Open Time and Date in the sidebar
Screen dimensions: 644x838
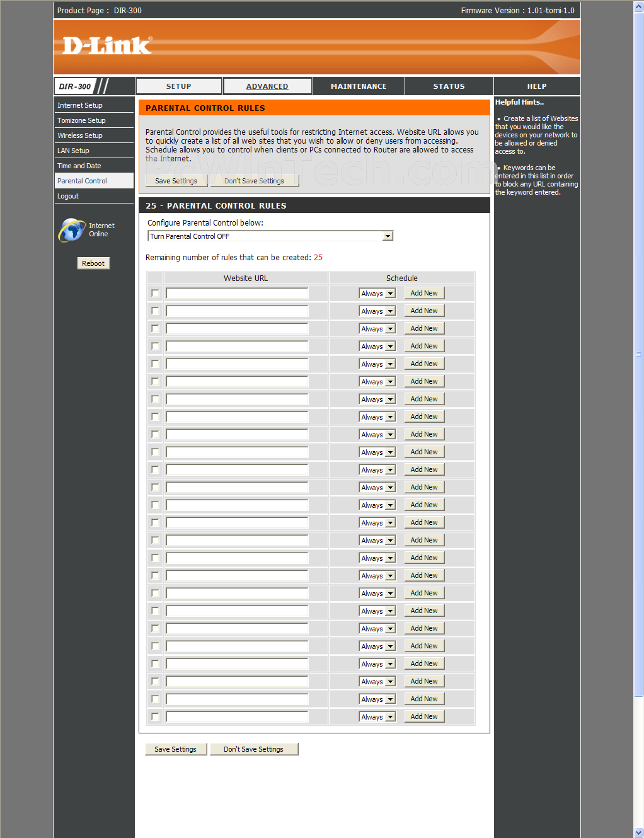click(x=94, y=166)
